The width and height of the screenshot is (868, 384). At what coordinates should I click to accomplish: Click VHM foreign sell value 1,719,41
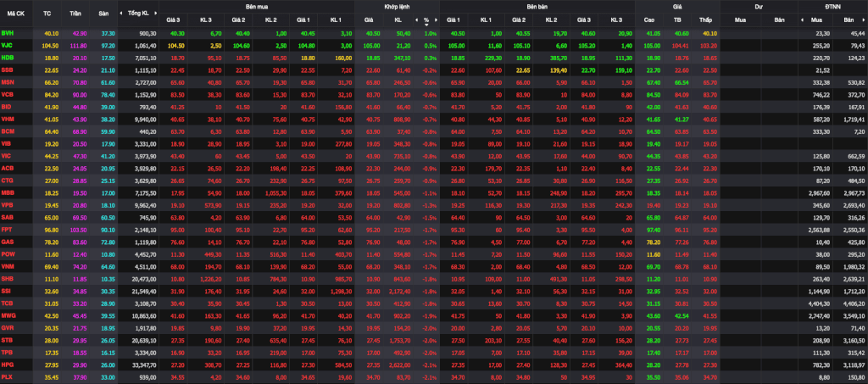[854, 119]
